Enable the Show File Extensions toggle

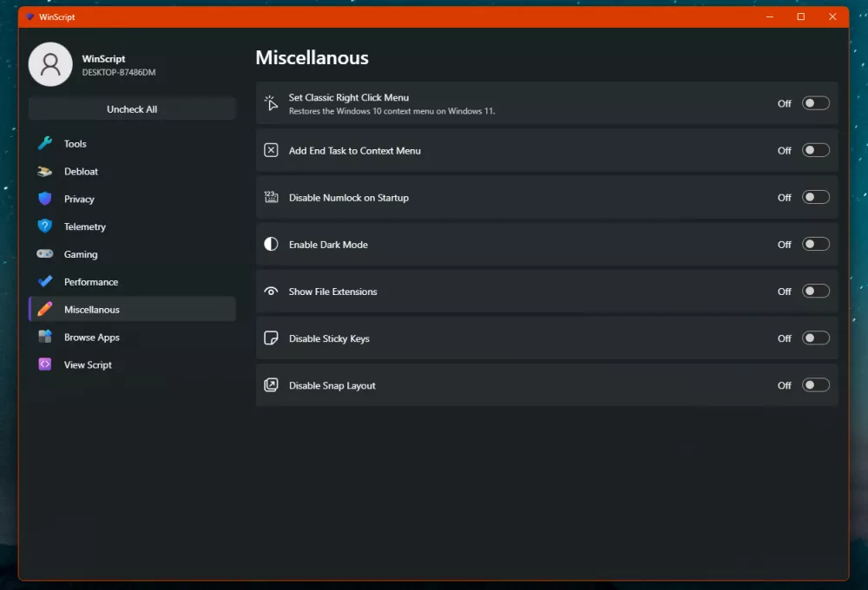point(815,292)
